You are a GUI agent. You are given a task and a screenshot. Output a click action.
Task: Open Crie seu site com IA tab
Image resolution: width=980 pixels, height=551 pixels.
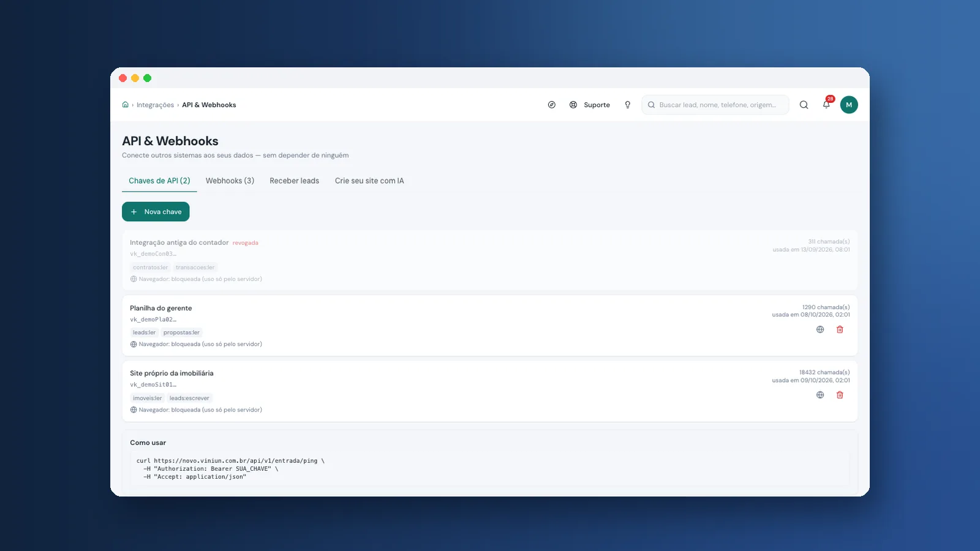click(369, 181)
